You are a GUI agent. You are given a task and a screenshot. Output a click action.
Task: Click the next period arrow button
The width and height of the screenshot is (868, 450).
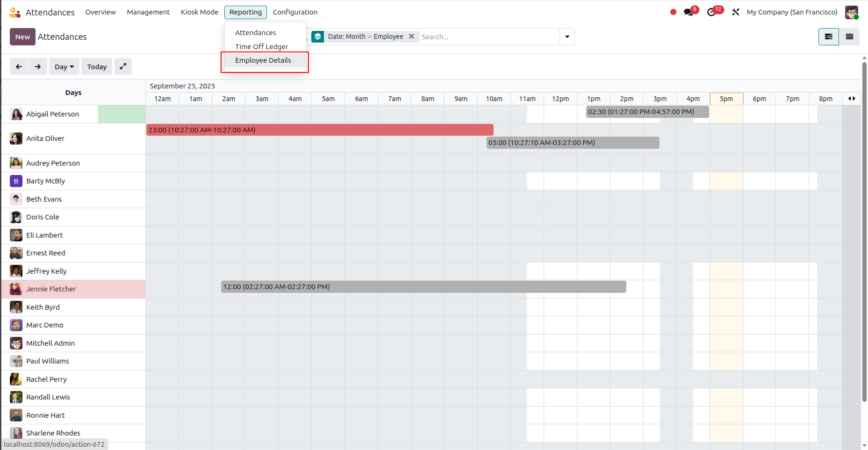pos(38,66)
